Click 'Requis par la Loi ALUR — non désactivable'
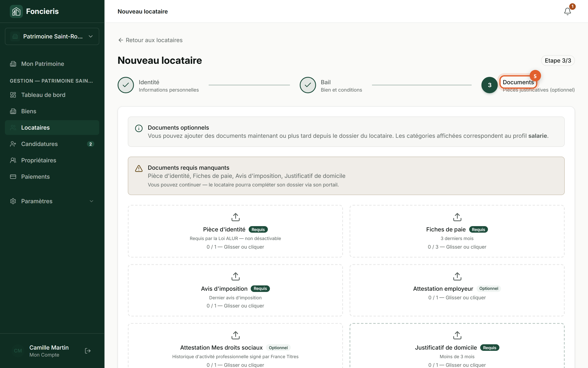 pos(235,239)
